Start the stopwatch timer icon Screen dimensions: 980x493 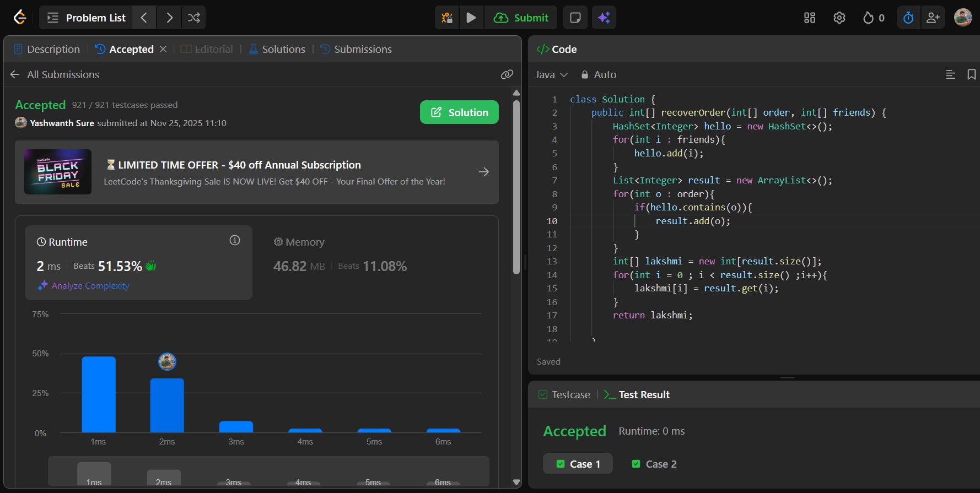point(908,18)
